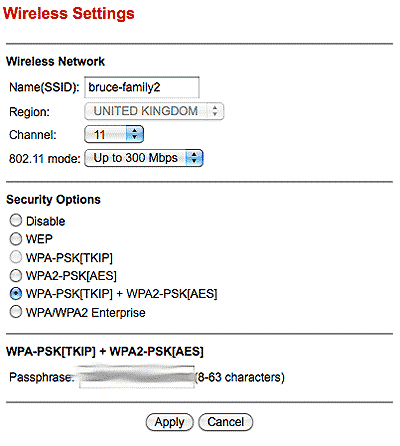The height and width of the screenshot is (446, 400).
Task: Open the 802.11 mode dropdown
Action: [144, 158]
